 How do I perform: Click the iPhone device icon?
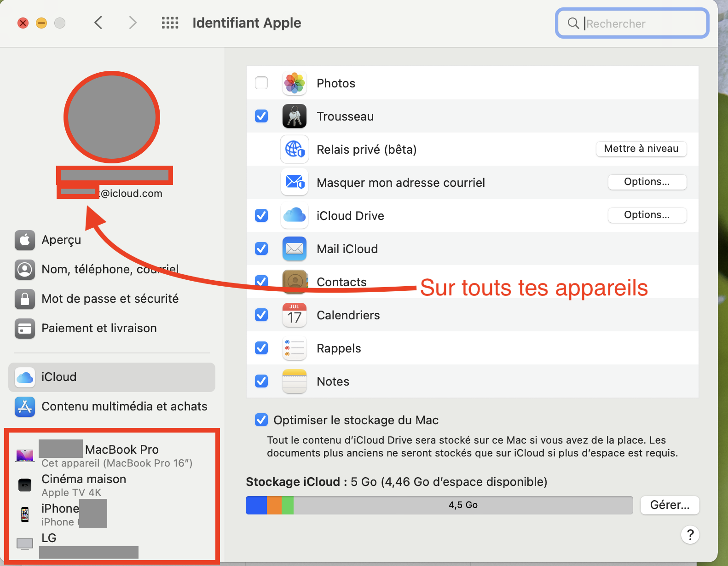point(25,514)
